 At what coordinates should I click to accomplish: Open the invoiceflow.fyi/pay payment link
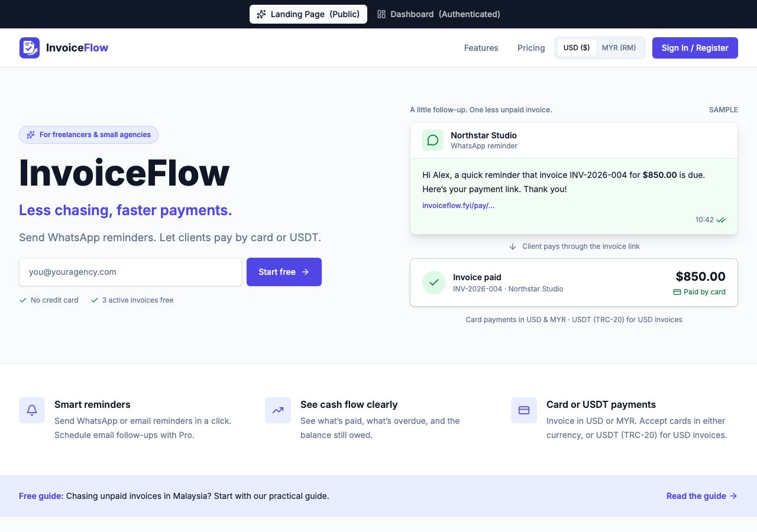[x=458, y=206]
